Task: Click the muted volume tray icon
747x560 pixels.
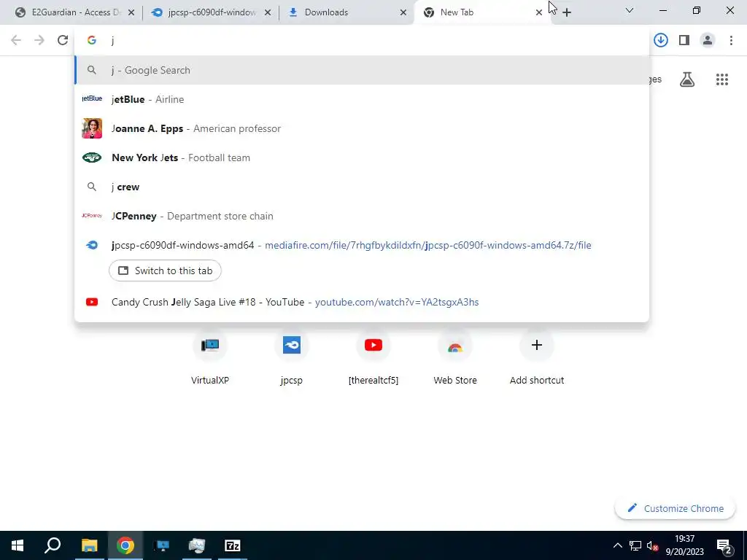Action: click(x=652, y=545)
